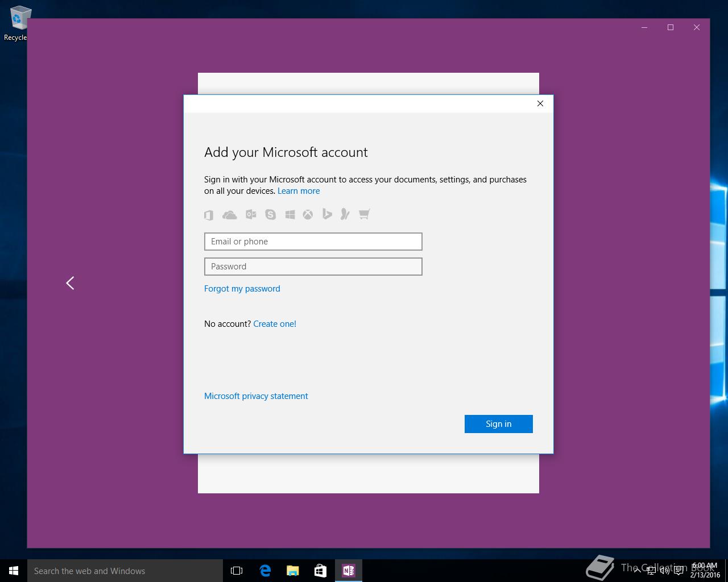This screenshot has height=582, width=728.
Task: Click the Sign in button
Action: [x=499, y=424]
